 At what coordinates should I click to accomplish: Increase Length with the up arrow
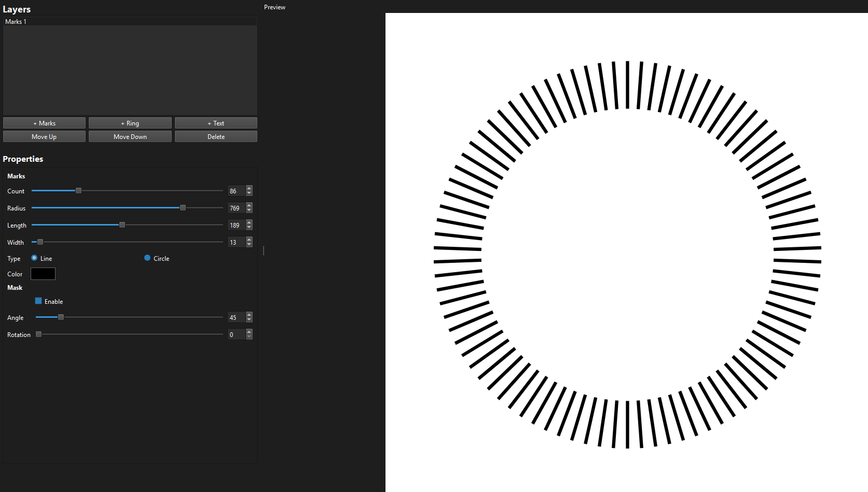[x=249, y=222]
